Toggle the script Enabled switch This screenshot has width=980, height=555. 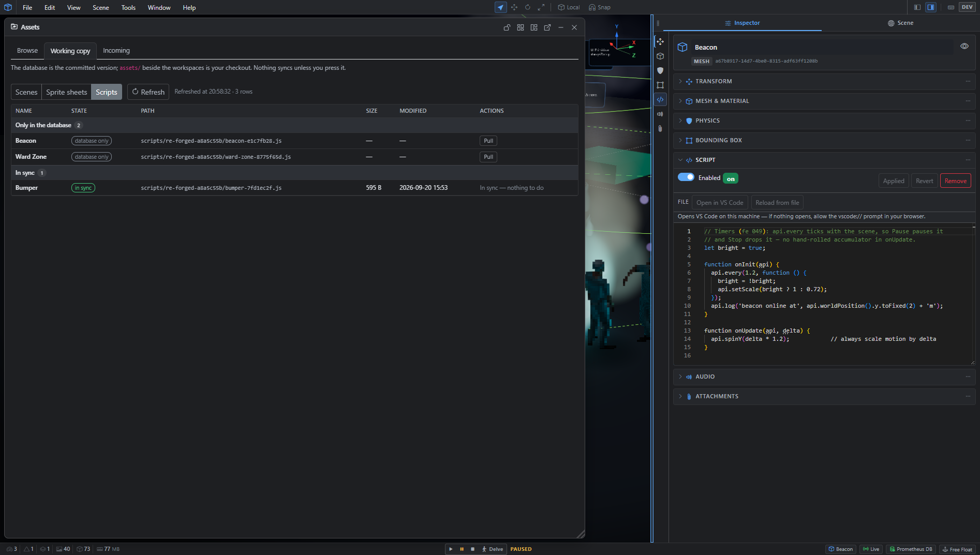point(686,177)
